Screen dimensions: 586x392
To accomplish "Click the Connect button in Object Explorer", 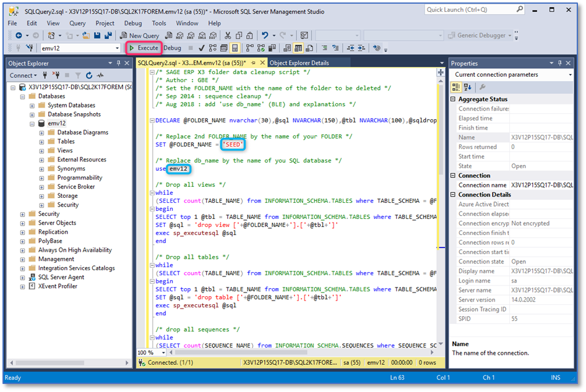I will coord(20,75).
